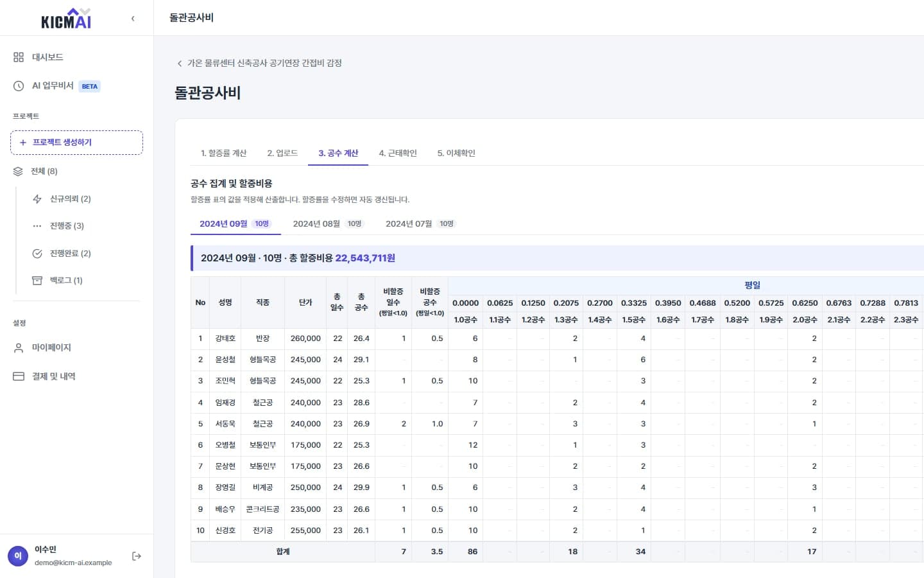Switch to the 2024년 07월 month tab

pos(420,223)
